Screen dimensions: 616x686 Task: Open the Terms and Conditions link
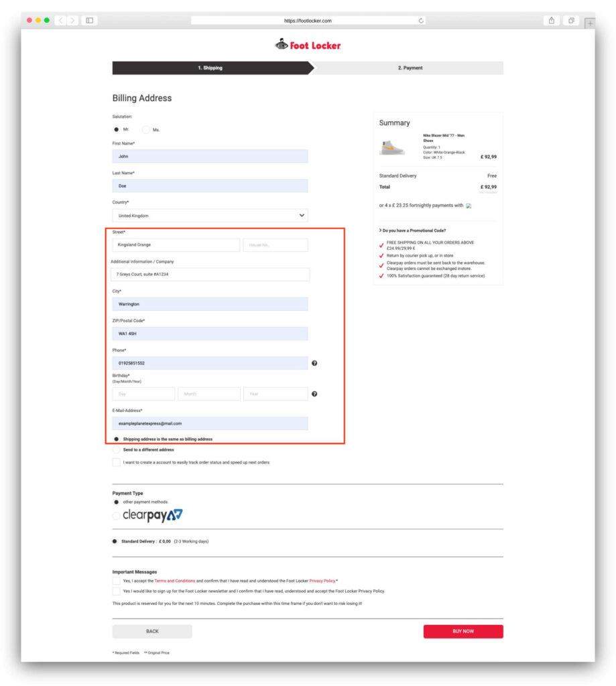[x=175, y=581]
